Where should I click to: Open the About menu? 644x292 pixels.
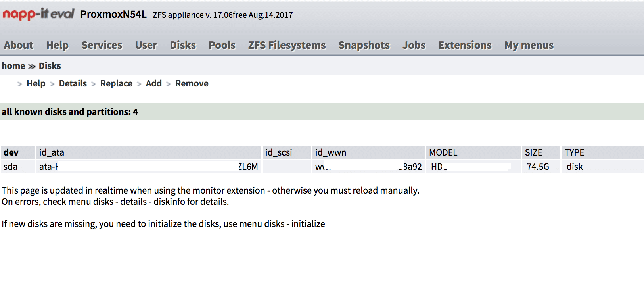[19, 45]
